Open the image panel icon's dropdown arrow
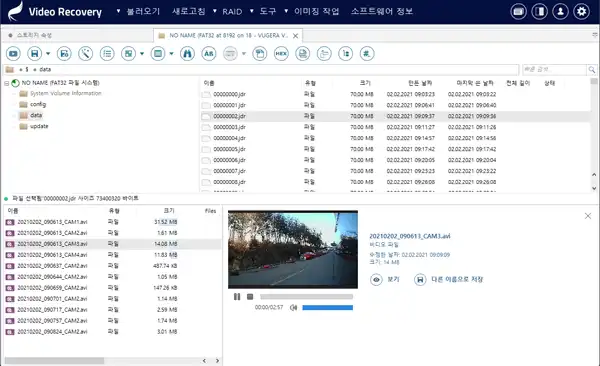 click(x=142, y=54)
